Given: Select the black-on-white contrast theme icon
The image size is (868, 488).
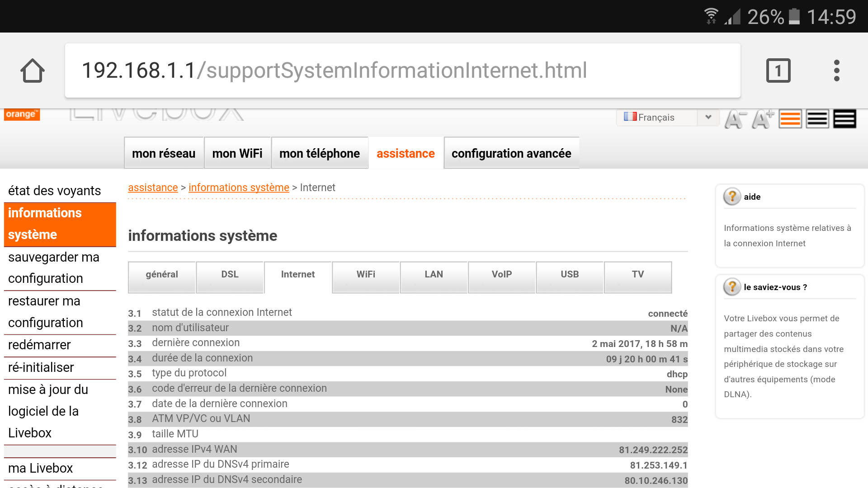Looking at the screenshot, I should pyautogui.click(x=817, y=118).
